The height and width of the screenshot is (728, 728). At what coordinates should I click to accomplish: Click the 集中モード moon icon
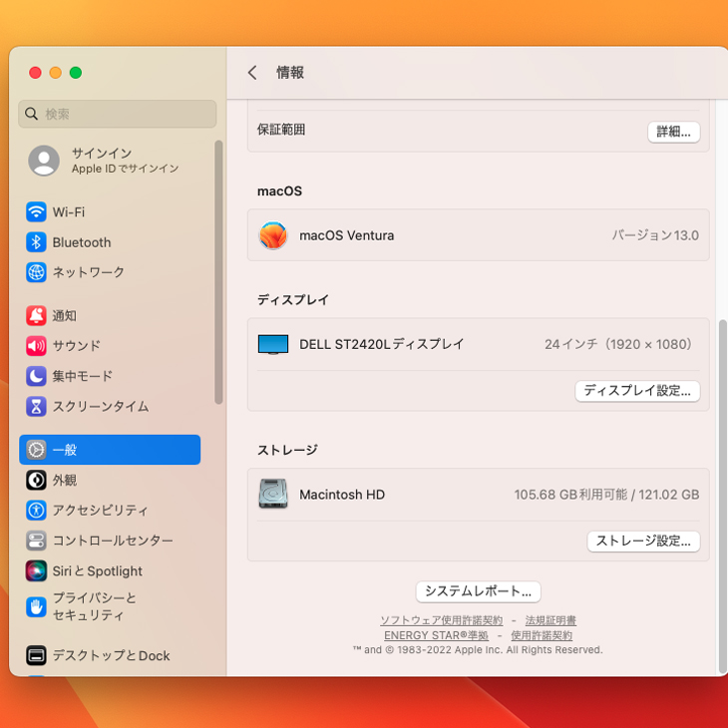pyautogui.click(x=36, y=376)
